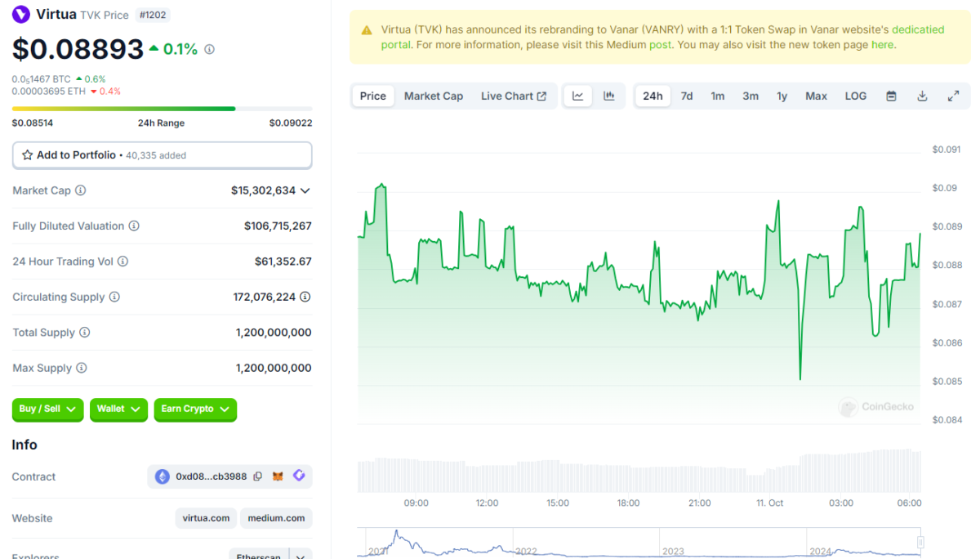This screenshot has width=980, height=559.
Task: Click the Ethereum chain icon in Contract
Action: (163, 476)
